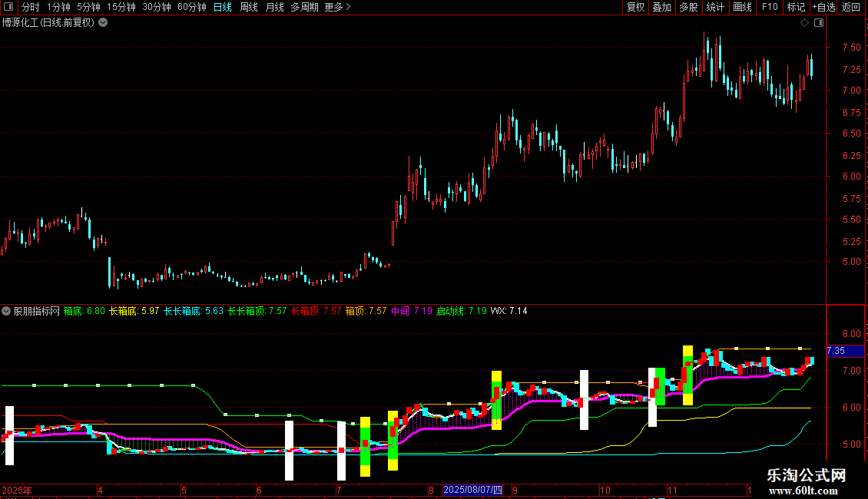Image resolution: width=868 pixels, height=499 pixels.
Task: Expand 更多 period options
Action: pos(337,7)
